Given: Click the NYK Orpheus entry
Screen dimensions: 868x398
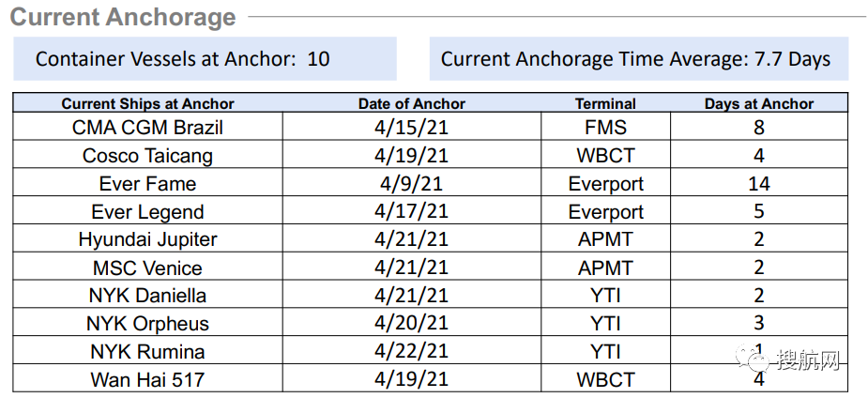Looking at the screenshot, I should pyautogui.click(x=148, y=323).
